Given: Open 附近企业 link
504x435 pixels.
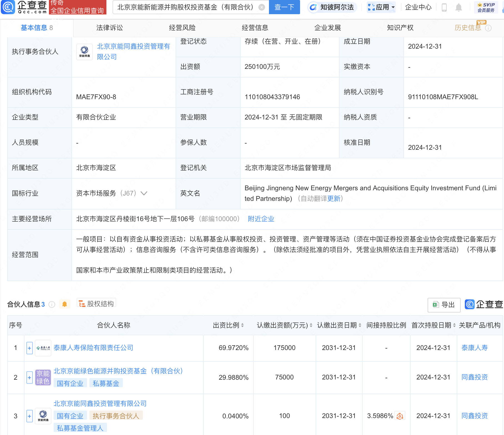Looking at the screenshot, I should [261, 219].
